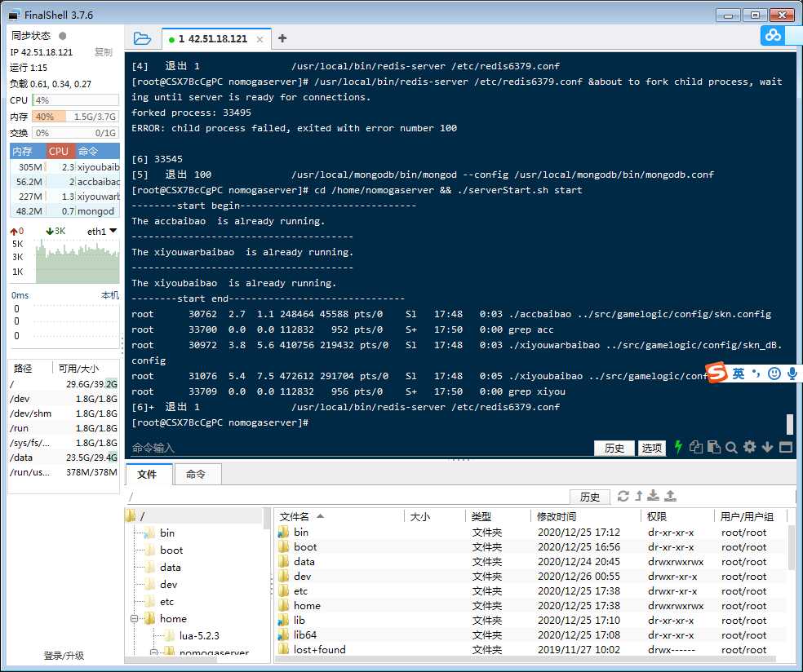Switch to the 命令 tab
The image size is (803, 672).
point(196,475)
